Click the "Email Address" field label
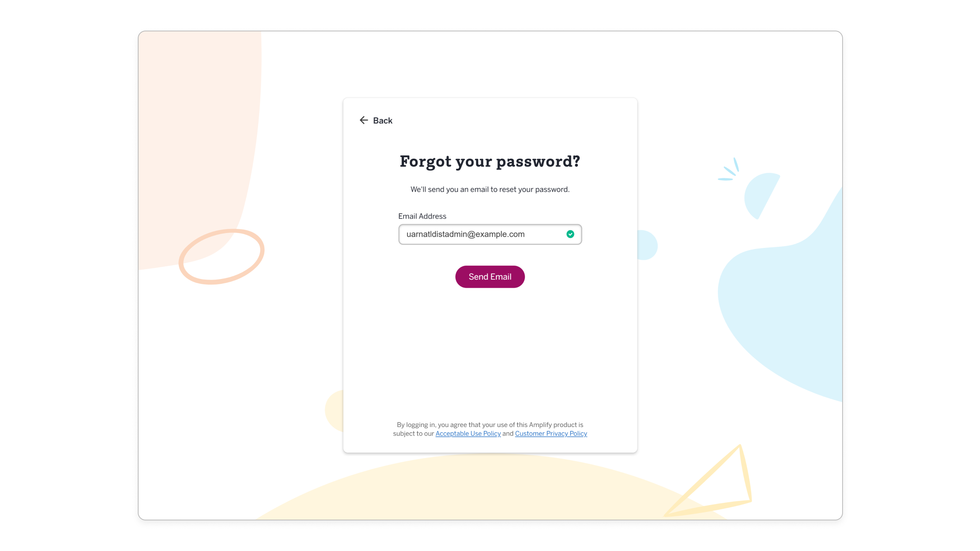Viewport: 980px width, 551px height. tap(422, 216)
